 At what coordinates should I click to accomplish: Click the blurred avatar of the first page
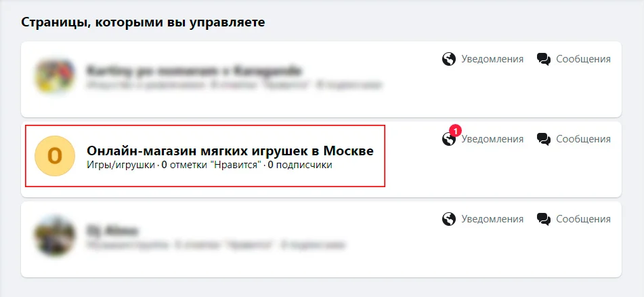[x=55, y=76]
